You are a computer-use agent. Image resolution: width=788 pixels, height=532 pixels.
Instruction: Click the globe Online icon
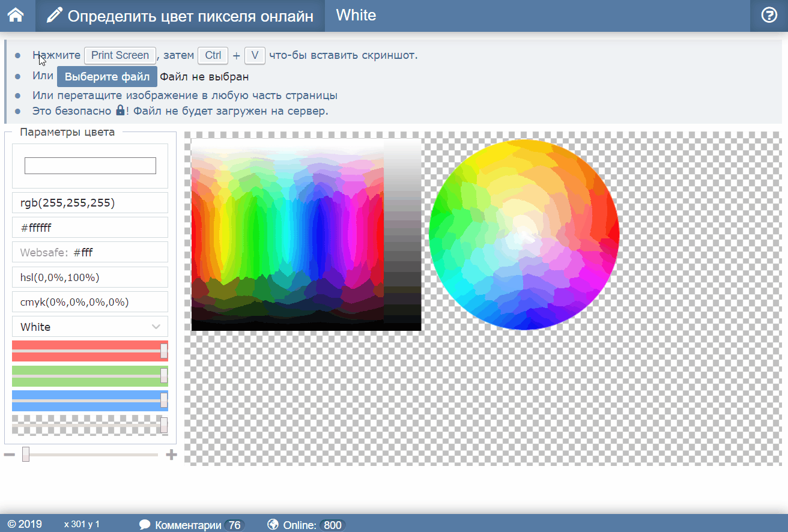pyautogui.click(x=273, y=525)
